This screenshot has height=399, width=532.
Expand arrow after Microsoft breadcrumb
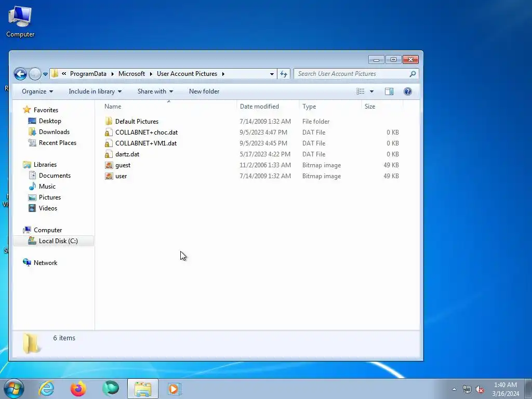click(151, 74)
